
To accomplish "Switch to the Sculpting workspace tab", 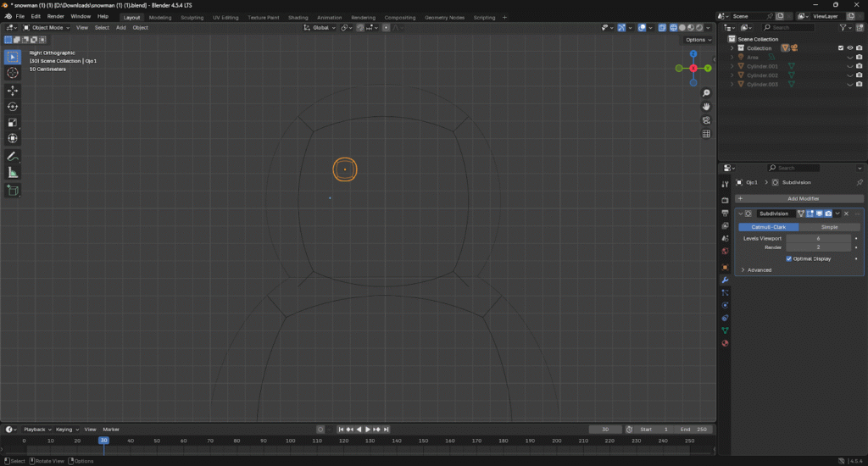I will (192, 17).
